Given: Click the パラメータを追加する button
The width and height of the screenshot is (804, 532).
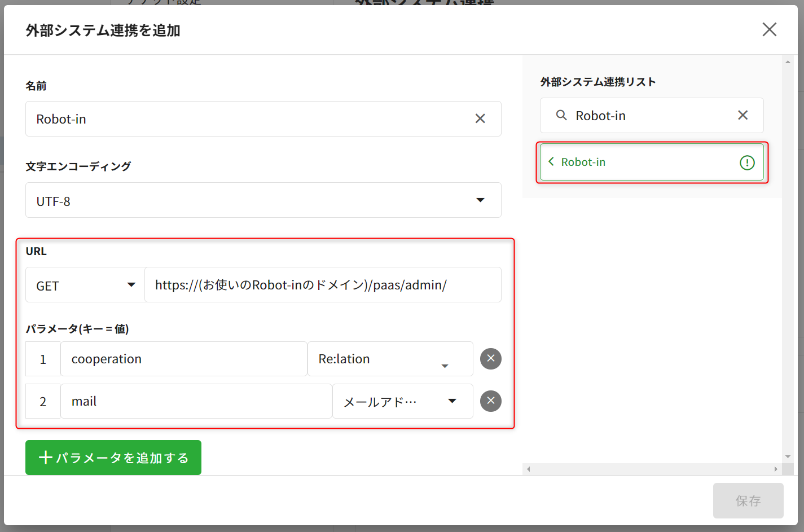Looking at the screenshot, I should click(x=113, y=458).
